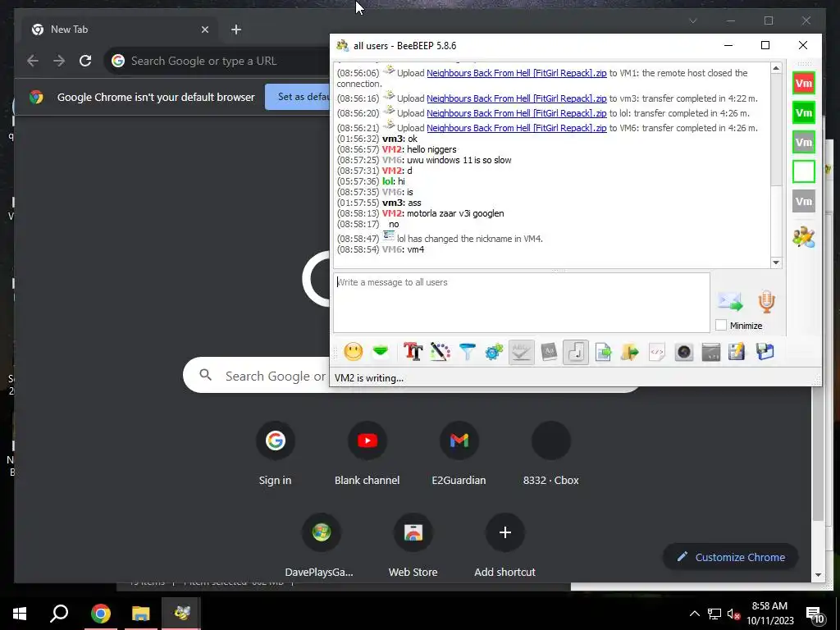Click the blue funnel message filter icon
The image size is (840, 630).
point(467,352)
